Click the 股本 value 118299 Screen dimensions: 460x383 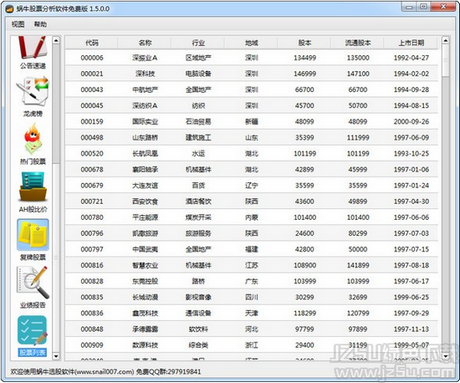(x=304, y=313)
